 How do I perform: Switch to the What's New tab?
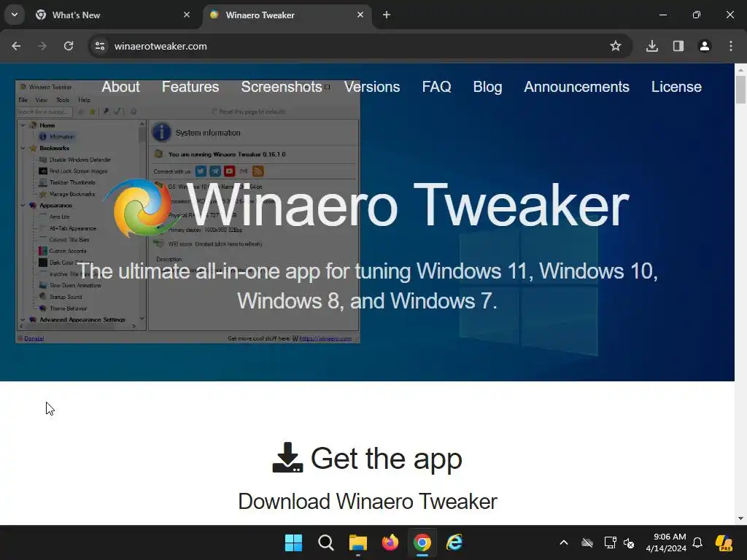(112, 15)
